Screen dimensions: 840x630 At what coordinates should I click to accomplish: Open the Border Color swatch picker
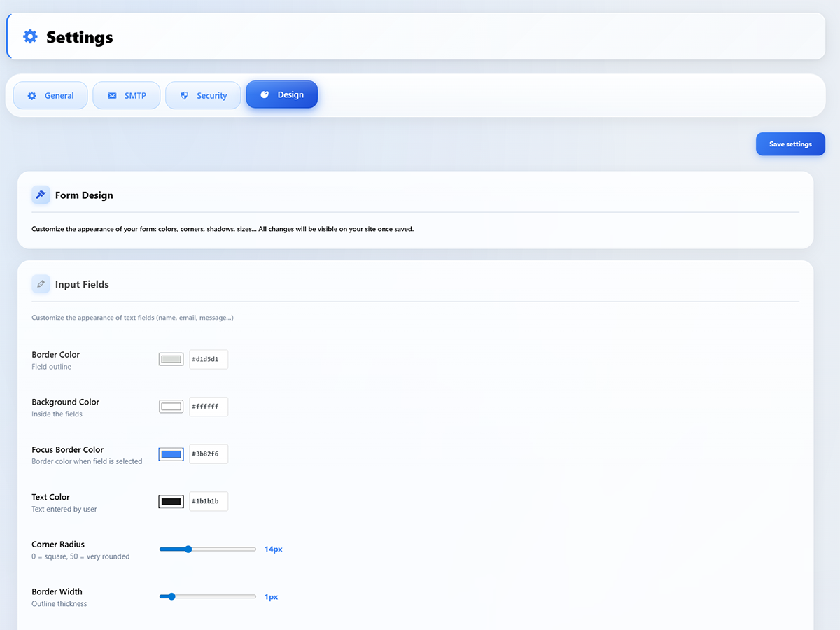171,360
